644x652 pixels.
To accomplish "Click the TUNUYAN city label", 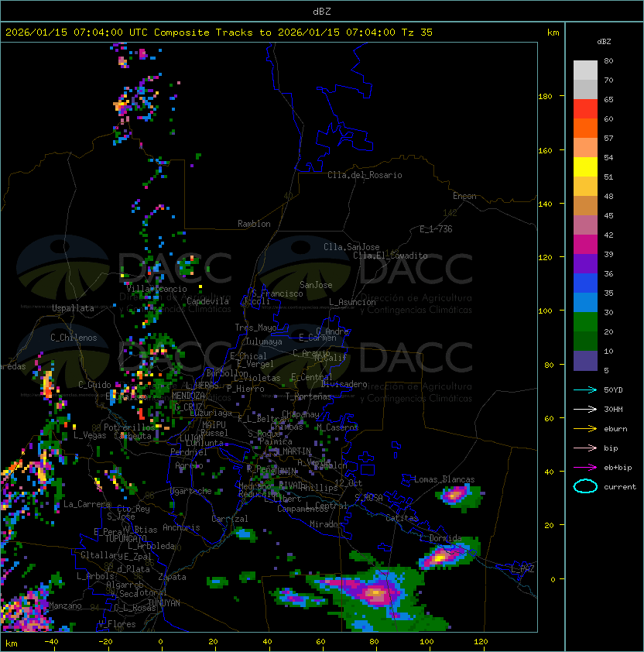I will (x=164, y=603).
